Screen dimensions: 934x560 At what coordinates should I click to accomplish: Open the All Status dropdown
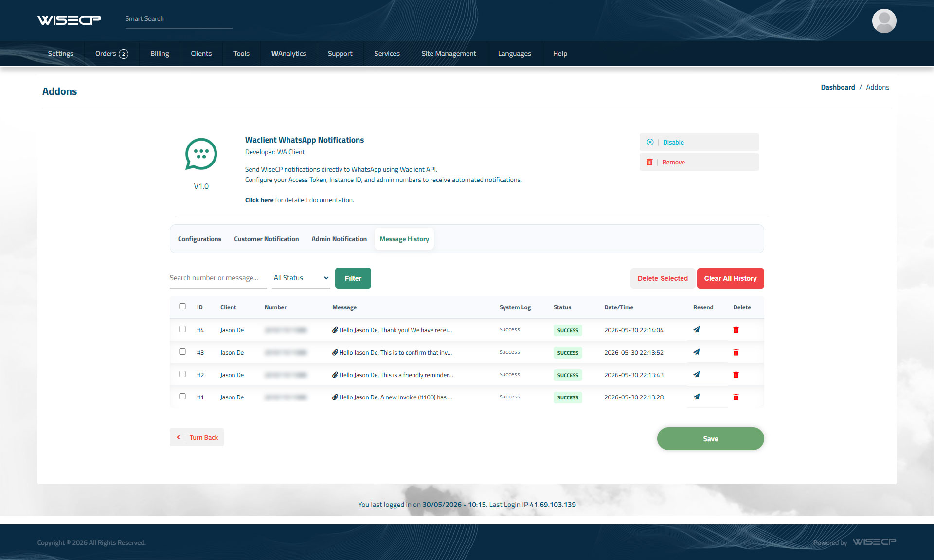[x=301, y=278]
